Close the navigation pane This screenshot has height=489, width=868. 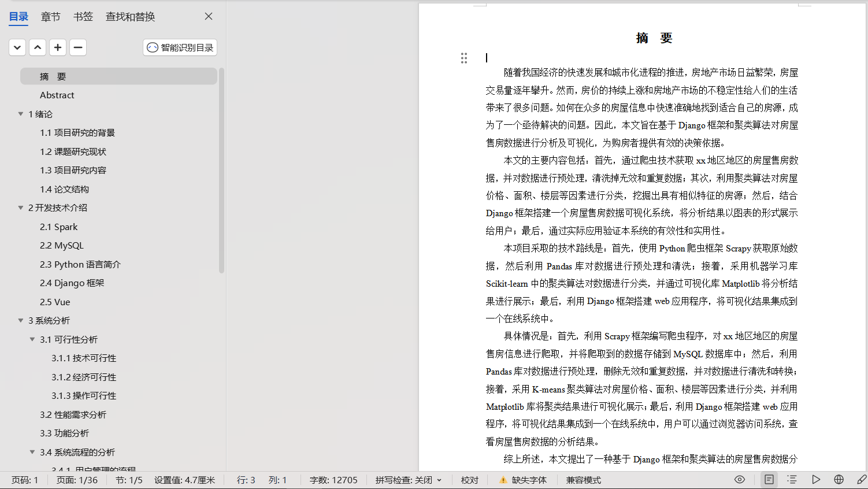(209, 17)
